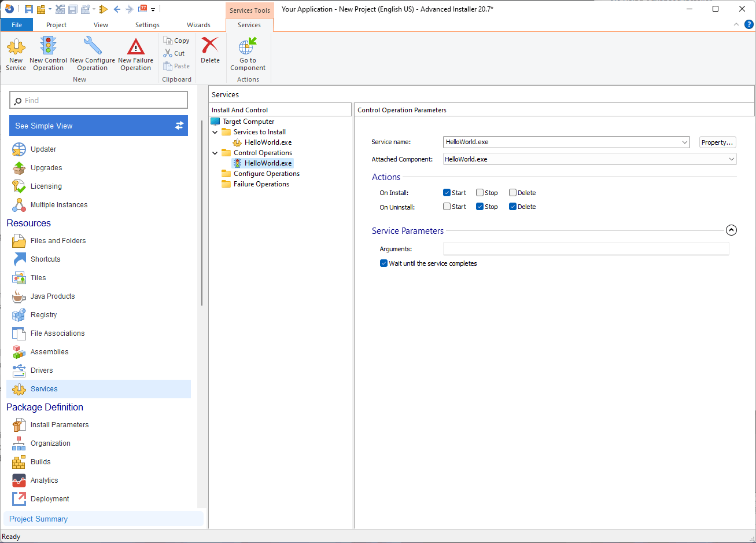Open Install Parameters page
Viewport: 756px width, 543px height.
point(98,425)
